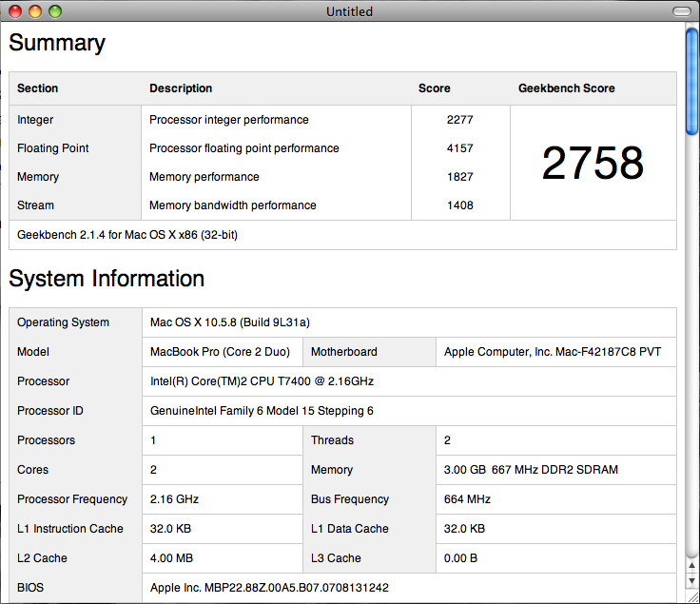Screen dimensions: 700x604
Task: Select the Stream section label
Action: pos(36,205)
